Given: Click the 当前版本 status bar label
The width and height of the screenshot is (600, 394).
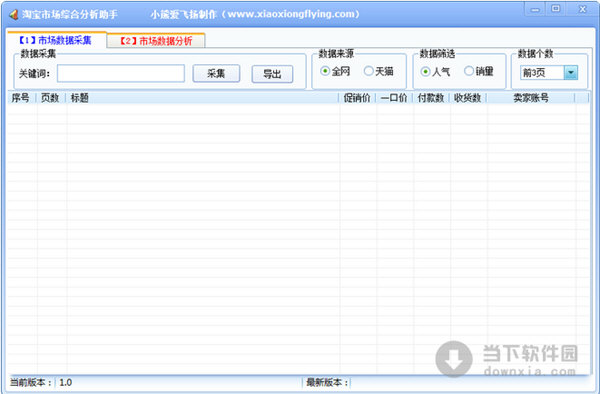Looking at the screenshot, I should click(x=31, y=382).
